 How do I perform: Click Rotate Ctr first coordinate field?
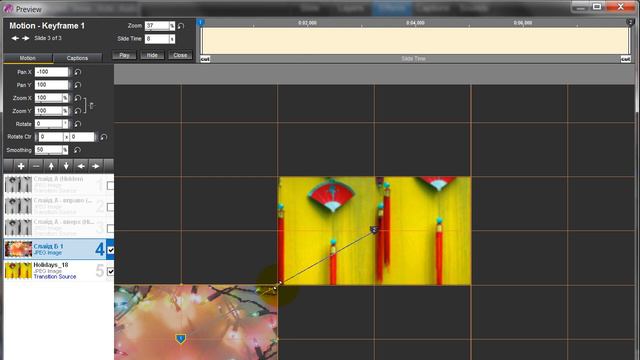click(x=51, y=137)
